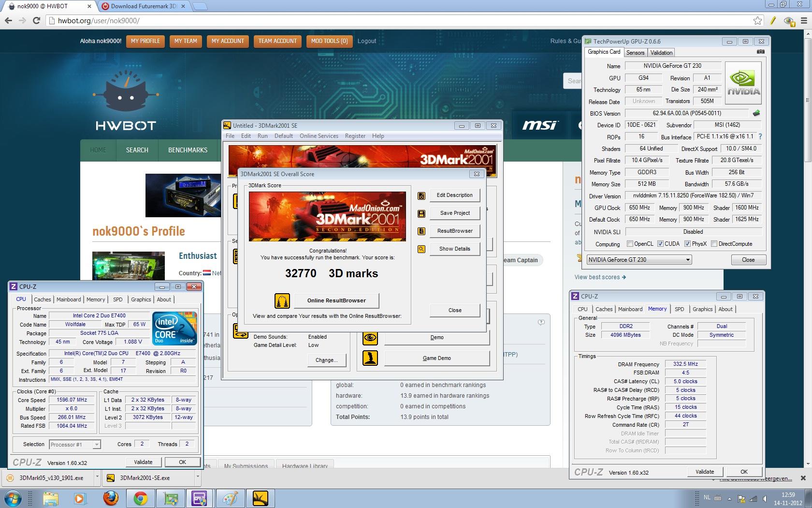Open the Paint taskbar icon
Viewport: 812px width, 508px height.
230,498
